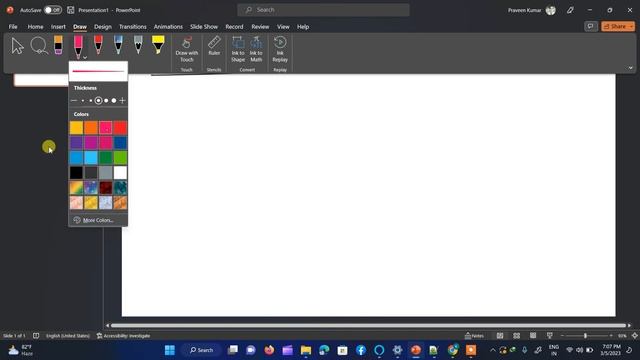Pick the rainbow effect swatch

pyautogui.click(x=76, y=188)
